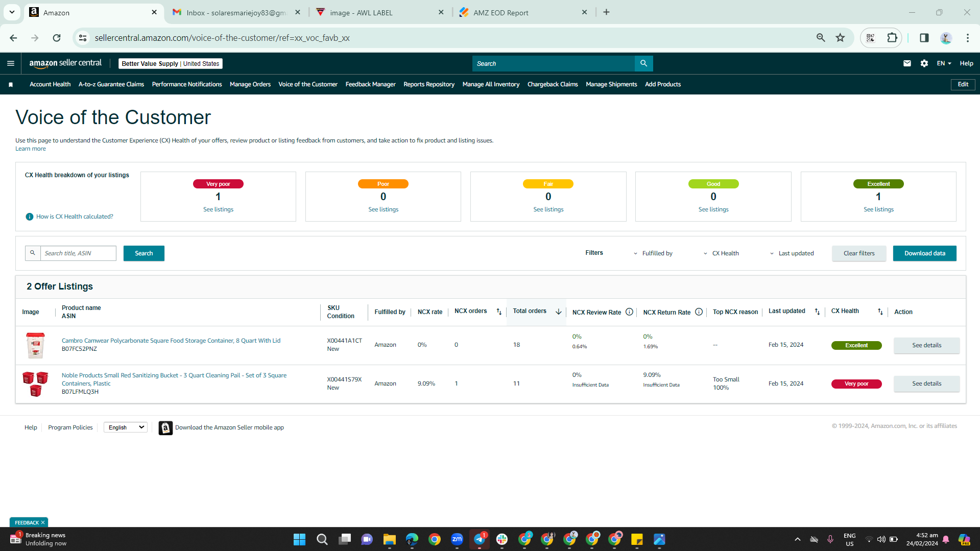Click the Seller Central top search field

click(554, 63)
